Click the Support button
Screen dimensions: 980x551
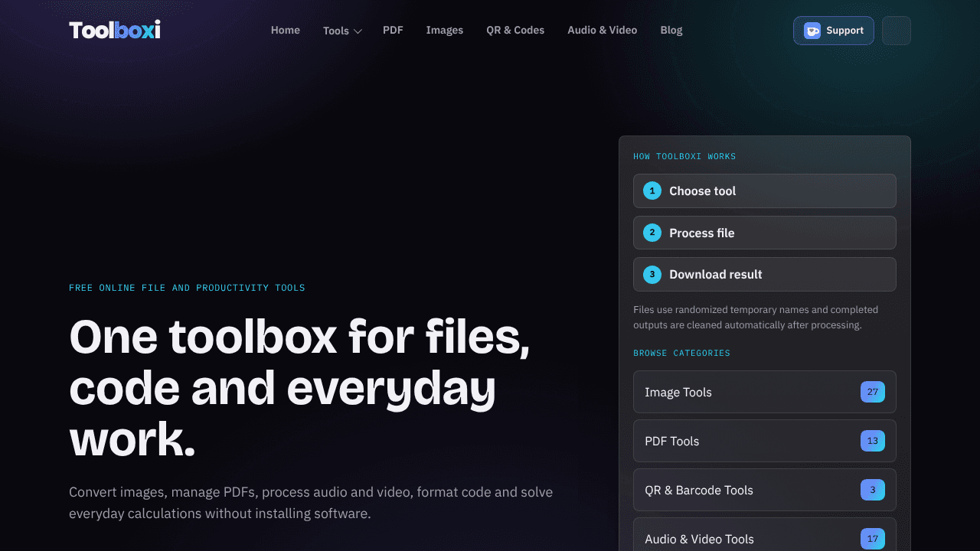(834, 31)
